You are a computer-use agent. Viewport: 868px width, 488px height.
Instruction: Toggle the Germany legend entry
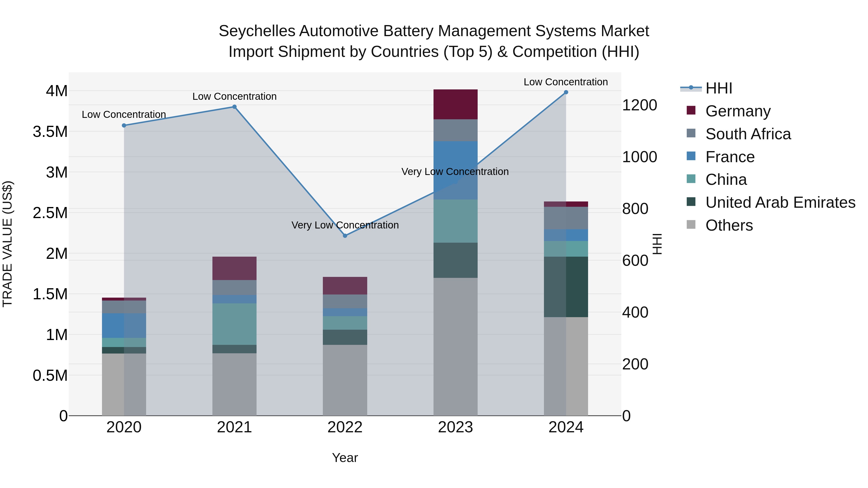pyautogui.click(x=728, y=111)
